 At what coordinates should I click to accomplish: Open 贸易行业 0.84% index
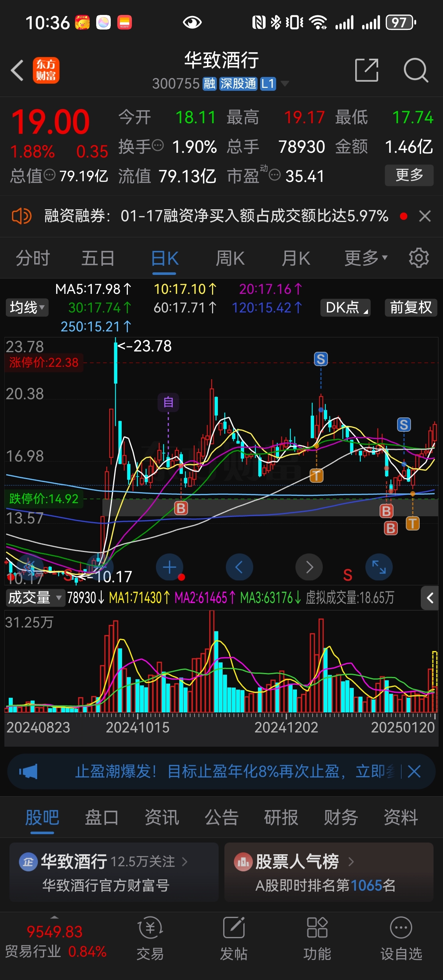click(x=55, y=951)
